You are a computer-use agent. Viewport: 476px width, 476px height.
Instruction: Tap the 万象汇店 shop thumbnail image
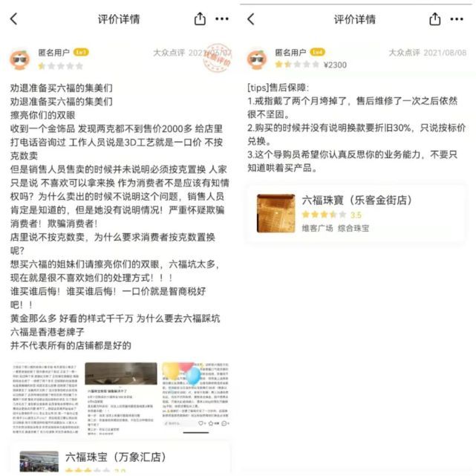39,461
